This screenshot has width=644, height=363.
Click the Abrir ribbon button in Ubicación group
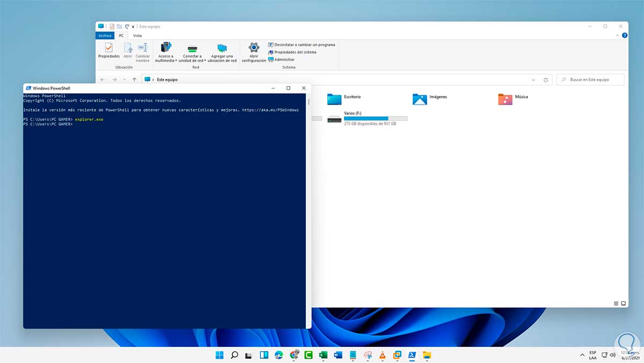[128, 51]
